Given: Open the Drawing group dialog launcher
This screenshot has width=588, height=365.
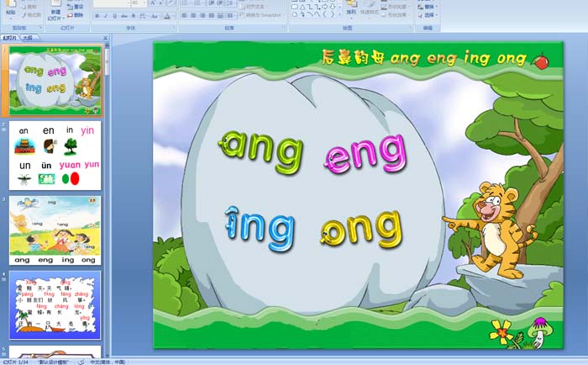Looking at the screenshot, I should click(411, 28).
